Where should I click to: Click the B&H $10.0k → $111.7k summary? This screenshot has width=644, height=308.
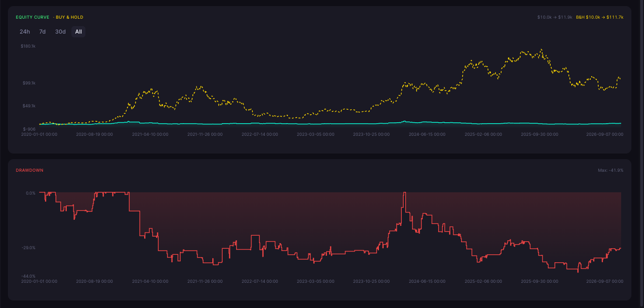point(600,17)
